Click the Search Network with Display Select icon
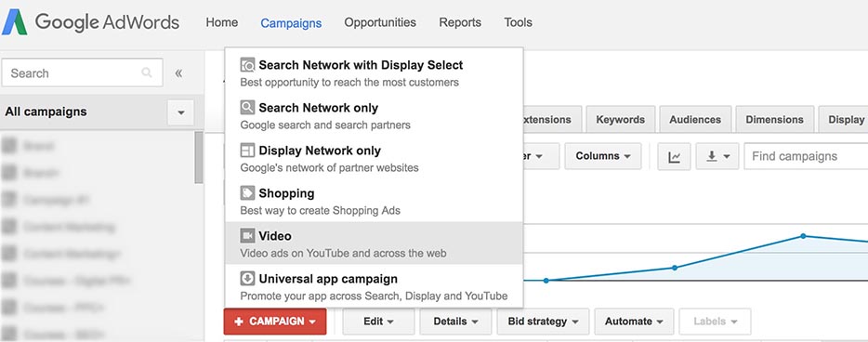Viewport: 868px width, 342px height. point(247,65)
